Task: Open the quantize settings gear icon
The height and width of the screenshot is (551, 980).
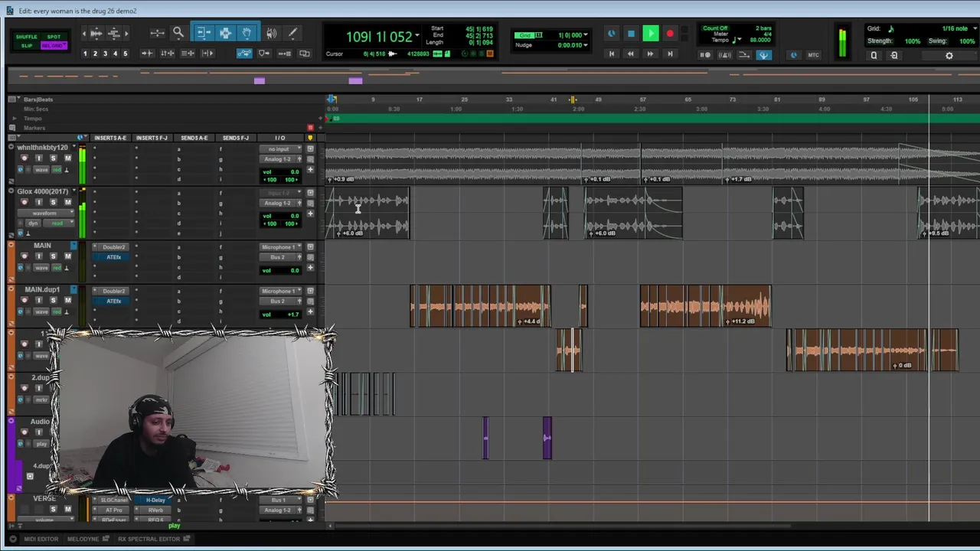Action: (x=949, y=55)
